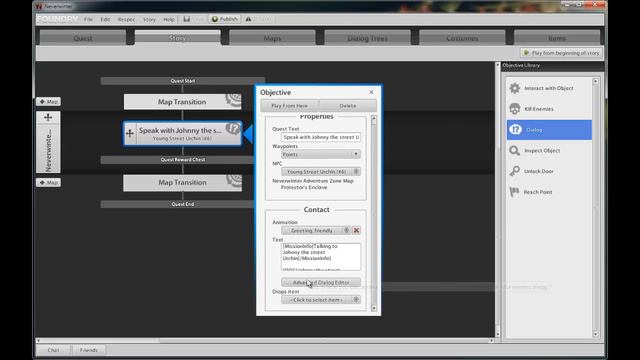
Task: Click story canvas vertical scrollbar up arrow
Action: tap(498, 65)
